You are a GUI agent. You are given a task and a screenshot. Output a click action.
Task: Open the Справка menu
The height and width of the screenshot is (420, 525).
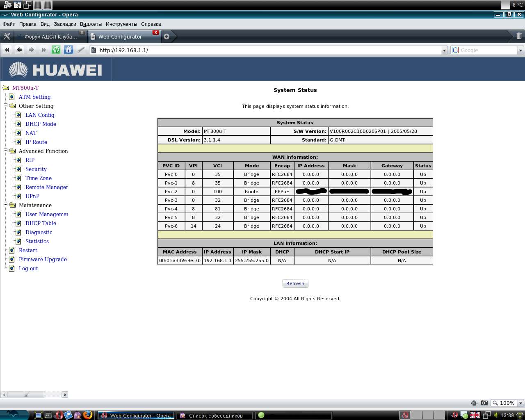pos(151,24)
